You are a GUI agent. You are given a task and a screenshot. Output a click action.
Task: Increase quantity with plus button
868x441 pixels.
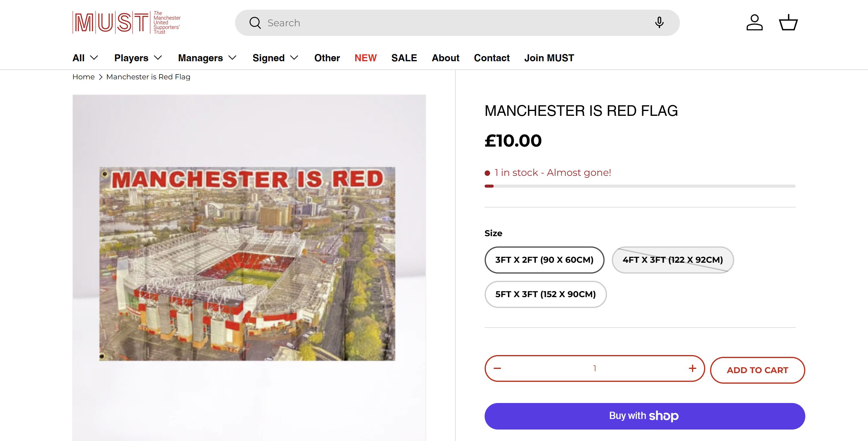point(692,368)
